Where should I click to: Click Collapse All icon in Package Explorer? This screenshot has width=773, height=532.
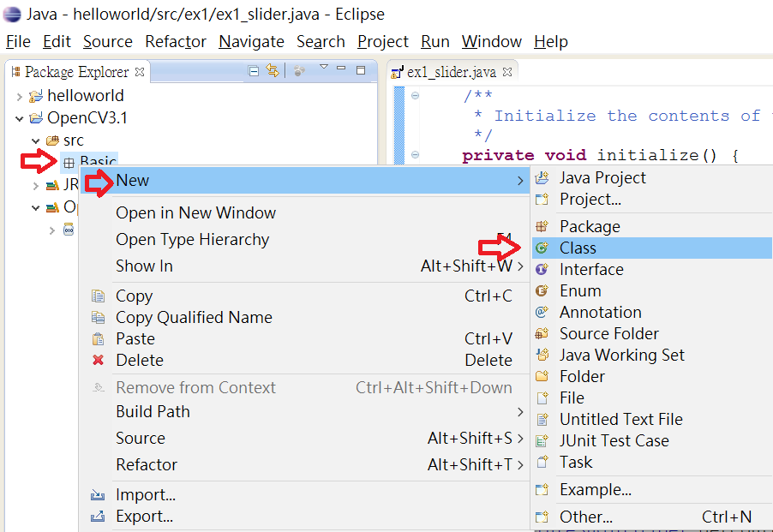point(254,71)
